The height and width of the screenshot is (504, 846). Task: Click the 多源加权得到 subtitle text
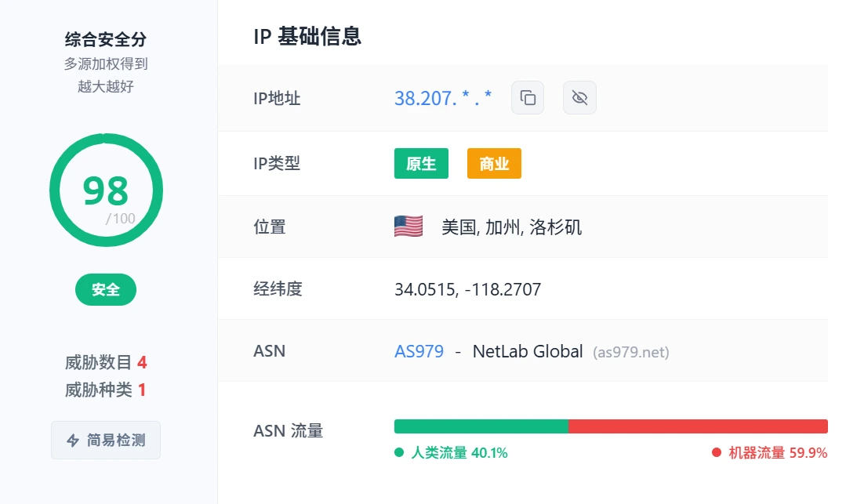pos(106,63)
